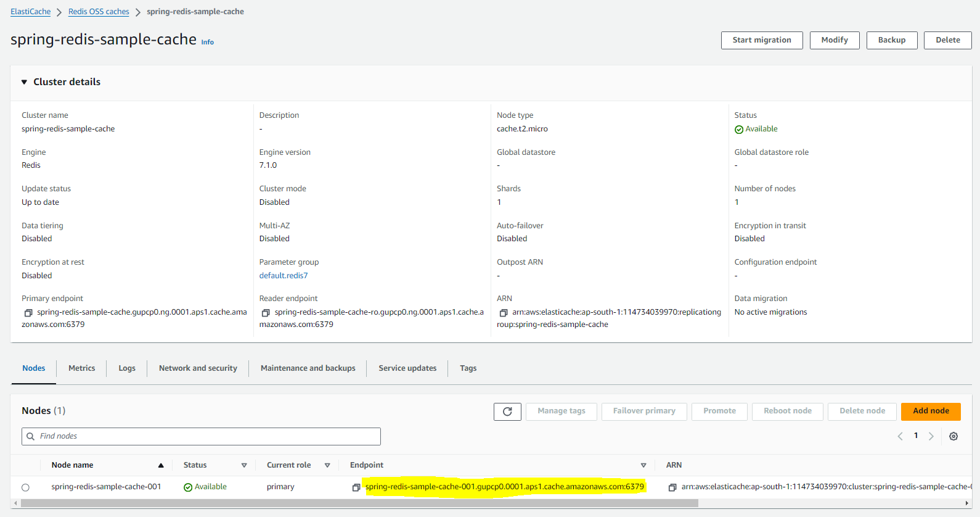This screenshot has width=980, height=517.
Task: Click the Delete cluster button
Action: [948, 40]
